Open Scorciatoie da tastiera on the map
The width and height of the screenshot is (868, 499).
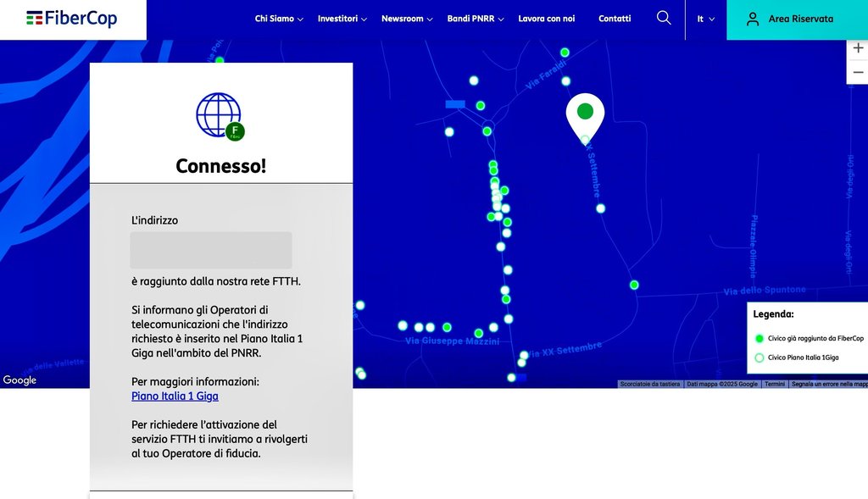point(650,384)
